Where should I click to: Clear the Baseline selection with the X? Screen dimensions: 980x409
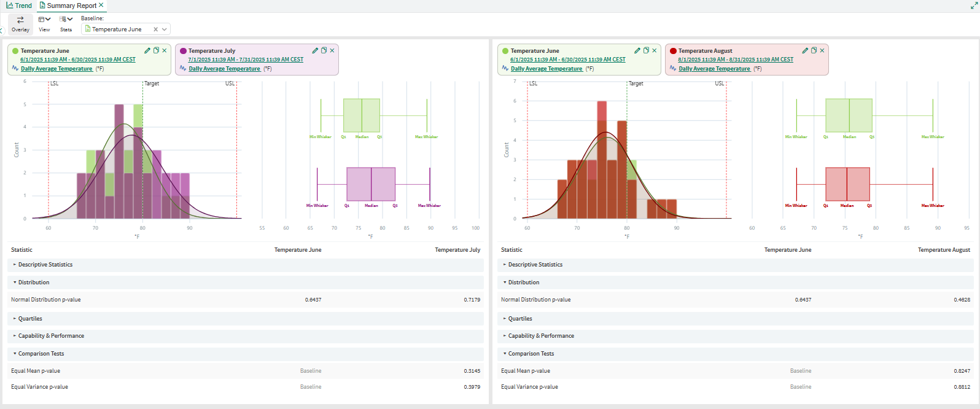click(155, 29)
